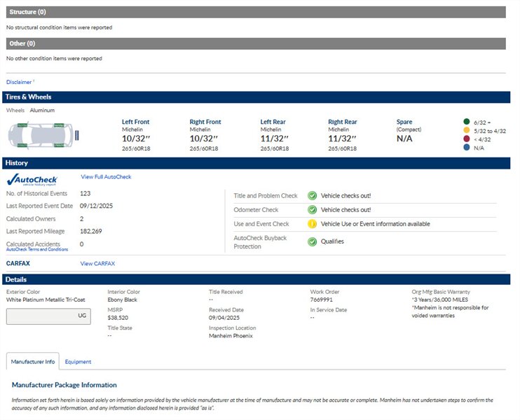Click the red below 4/32 legend dot
The height and width of the screenshot is (420, 520).
pos(467,139)
